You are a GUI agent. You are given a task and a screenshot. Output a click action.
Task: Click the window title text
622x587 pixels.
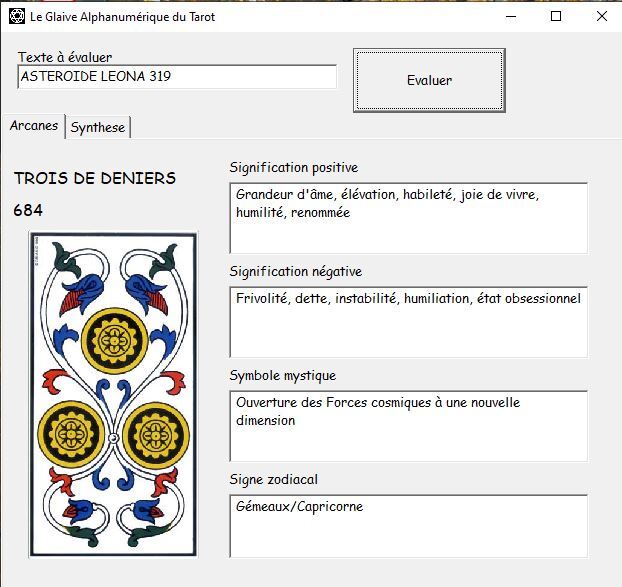coord(123,17)
